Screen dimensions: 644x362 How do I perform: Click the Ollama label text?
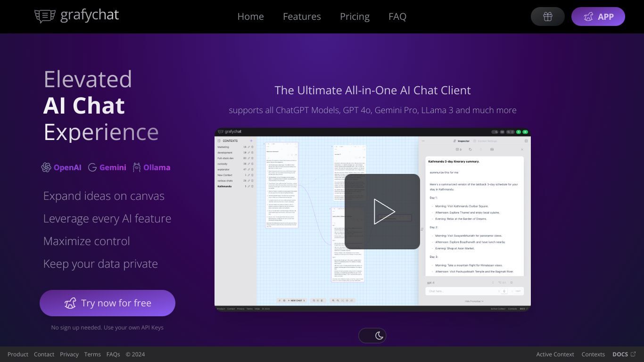157,167
